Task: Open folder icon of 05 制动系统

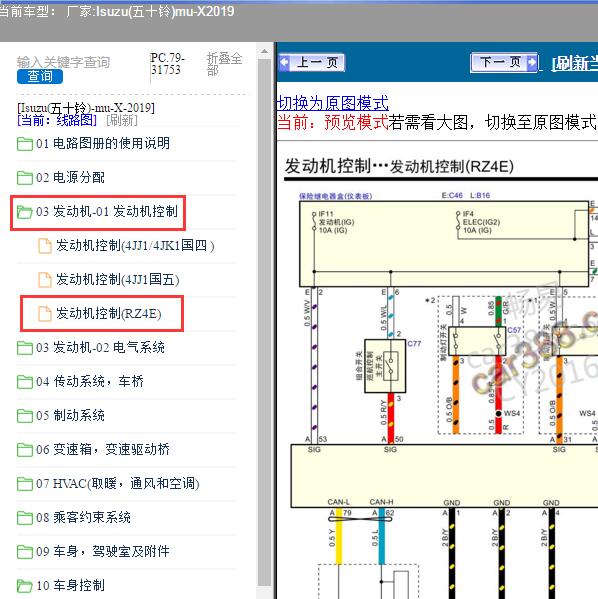Action: coord(25,416)
